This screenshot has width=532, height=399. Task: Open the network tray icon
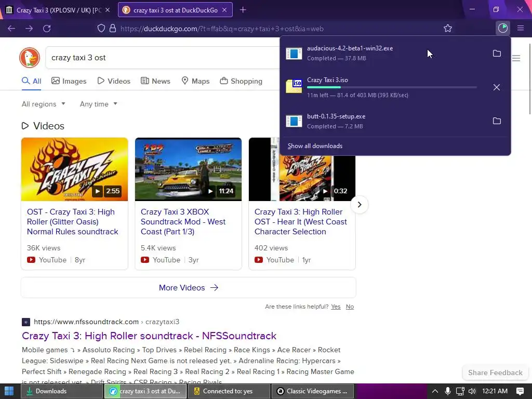coord(460,391)
